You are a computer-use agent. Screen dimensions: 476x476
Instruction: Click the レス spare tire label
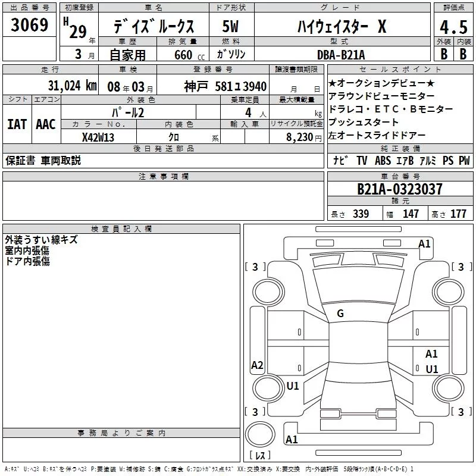click(260, 455)
